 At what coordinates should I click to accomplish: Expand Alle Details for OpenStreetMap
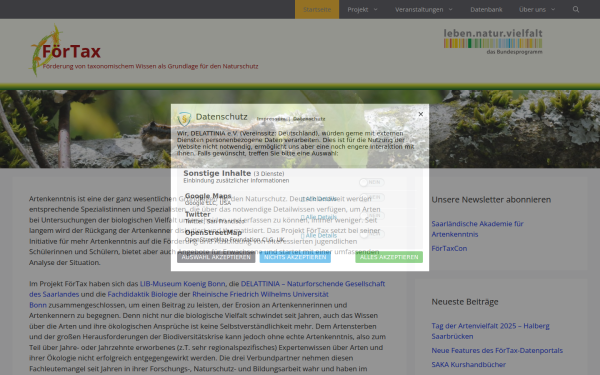click(319, 235)
